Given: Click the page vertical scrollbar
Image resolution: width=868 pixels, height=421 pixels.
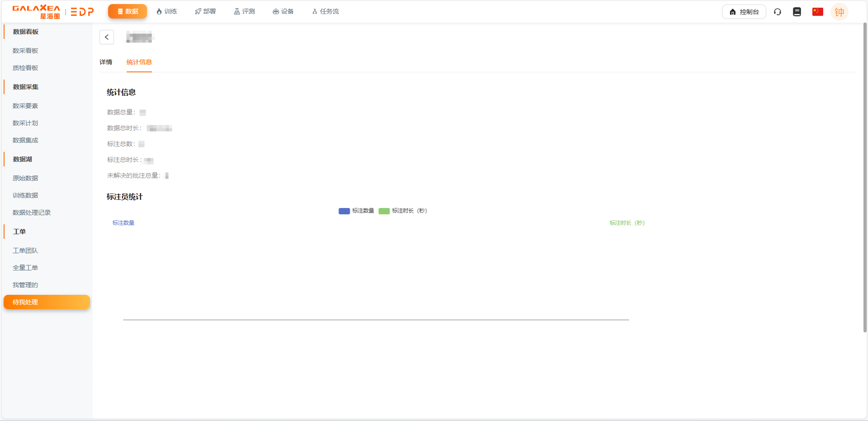Looking at the screenshot, I should [865, 181].
